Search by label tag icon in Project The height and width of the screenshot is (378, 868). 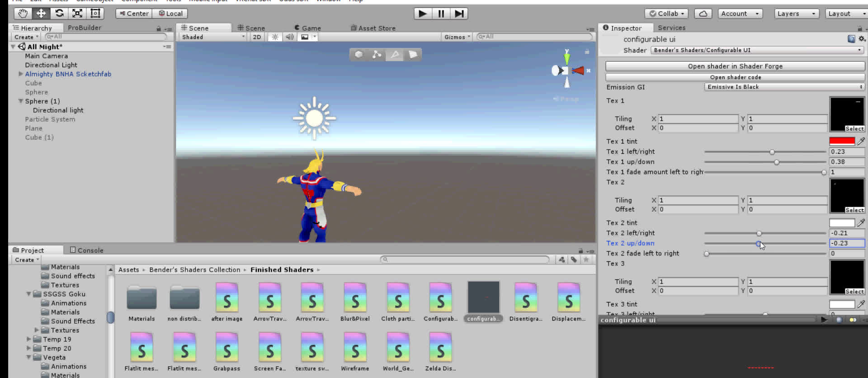[574, 260]
